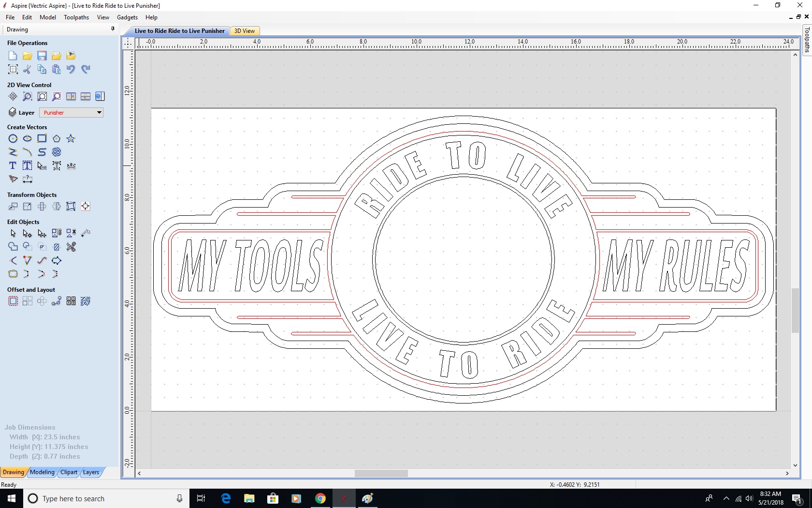The width and height of the screenshot is (812, 508).
Task: Switch to the Layers tab
Action: (91, 472)
